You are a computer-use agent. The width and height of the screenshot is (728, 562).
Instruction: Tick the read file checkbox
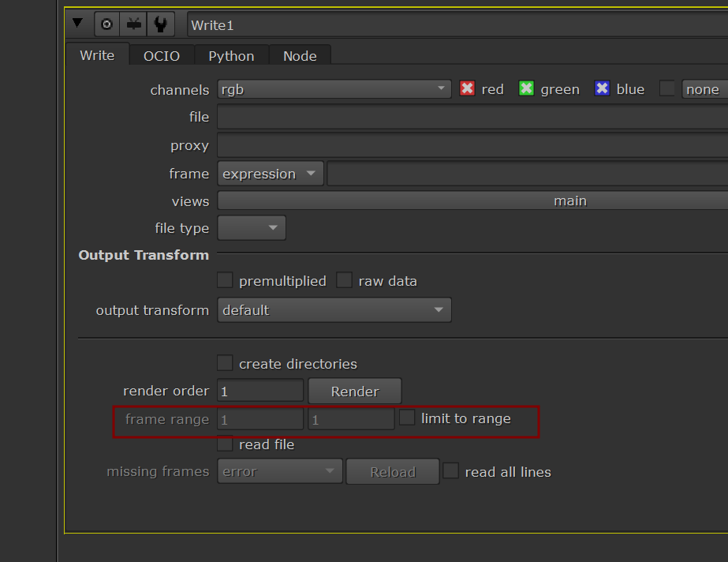225,444
